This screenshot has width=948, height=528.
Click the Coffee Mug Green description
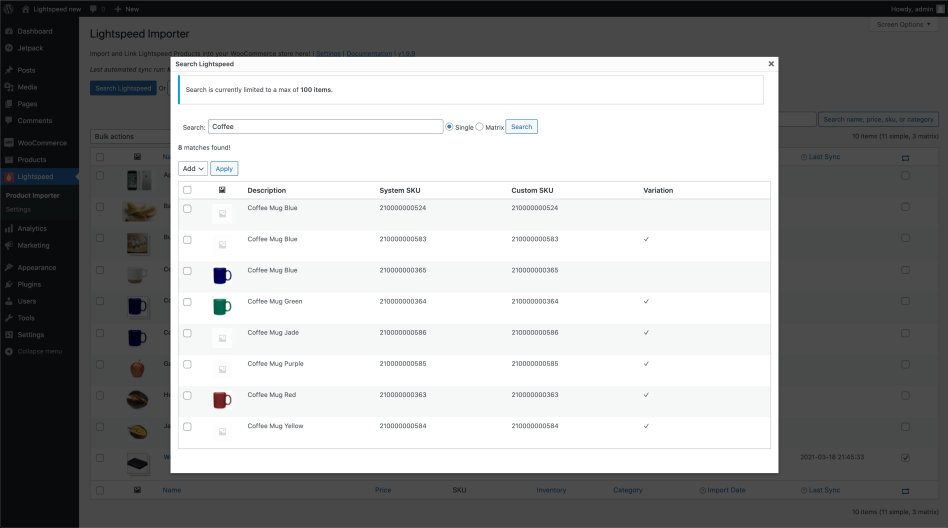click(274, 301)
